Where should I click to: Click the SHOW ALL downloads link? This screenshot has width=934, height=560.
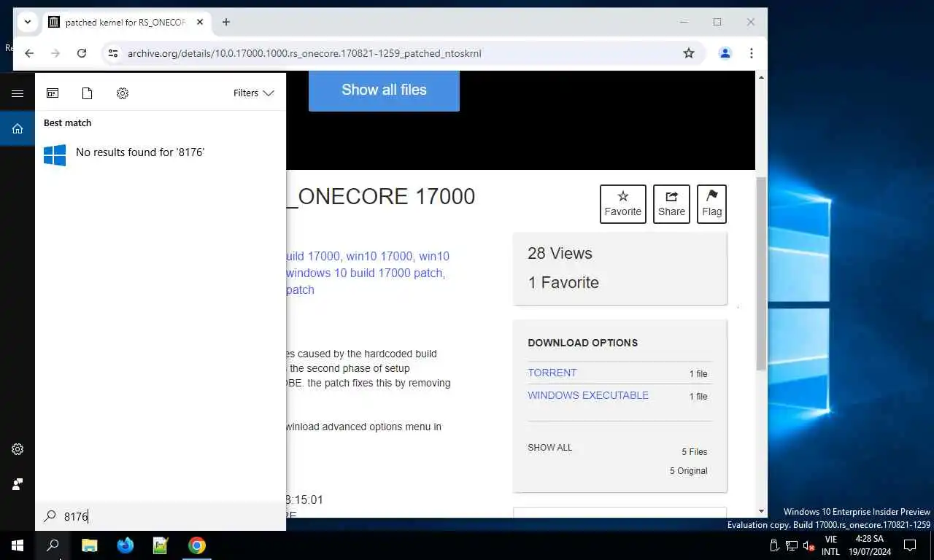point(550,447)
